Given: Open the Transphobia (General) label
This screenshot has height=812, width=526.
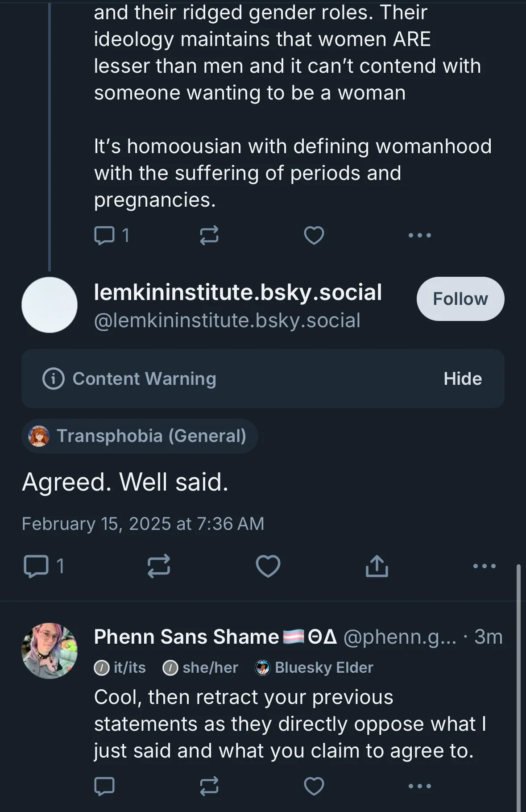Looking at the screenshot, I should coord(140,436).
